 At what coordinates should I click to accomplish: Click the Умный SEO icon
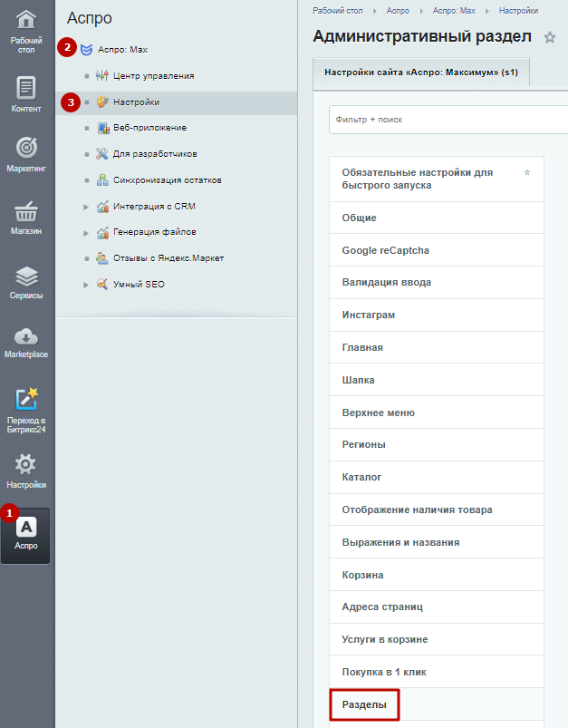(x=102, y=284)
